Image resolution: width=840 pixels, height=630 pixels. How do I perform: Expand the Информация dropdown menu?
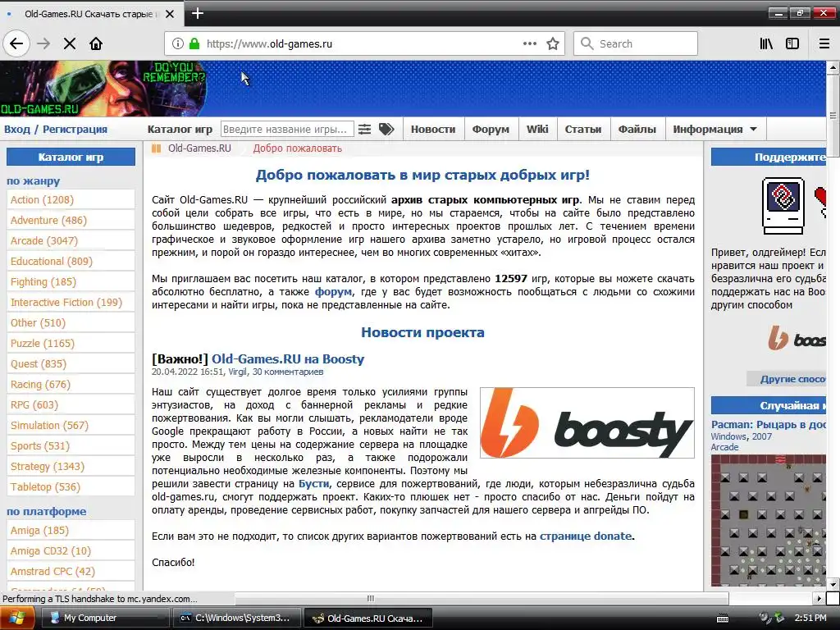click(x=714, y=129)
